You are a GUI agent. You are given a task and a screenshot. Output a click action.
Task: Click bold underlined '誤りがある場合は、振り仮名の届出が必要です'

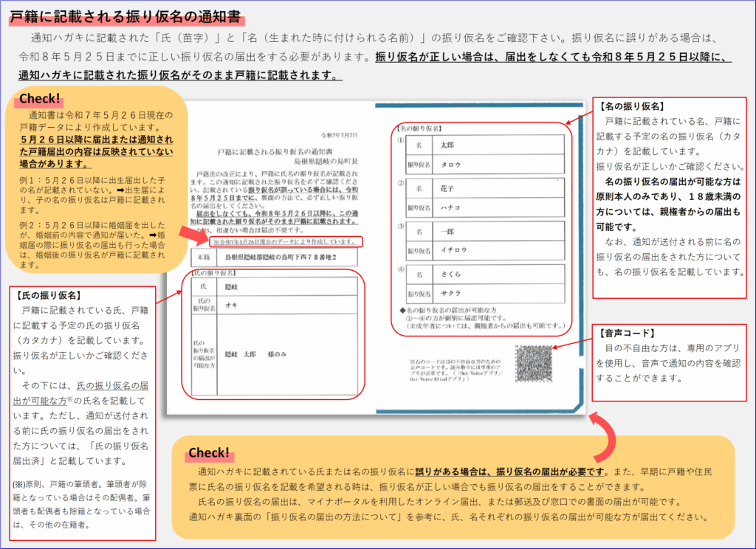[509, 472]
